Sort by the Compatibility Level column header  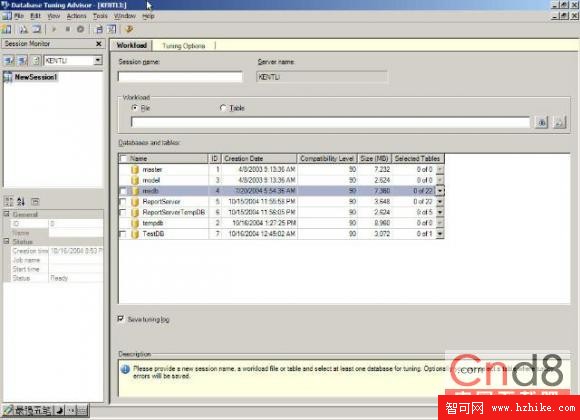tap(327, 159)
